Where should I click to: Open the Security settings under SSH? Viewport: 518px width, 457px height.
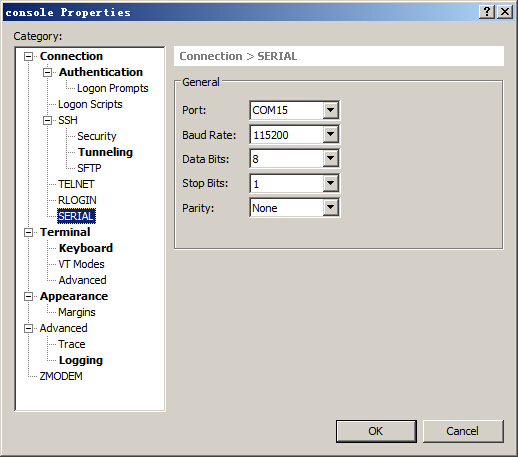tap(97, 136)
